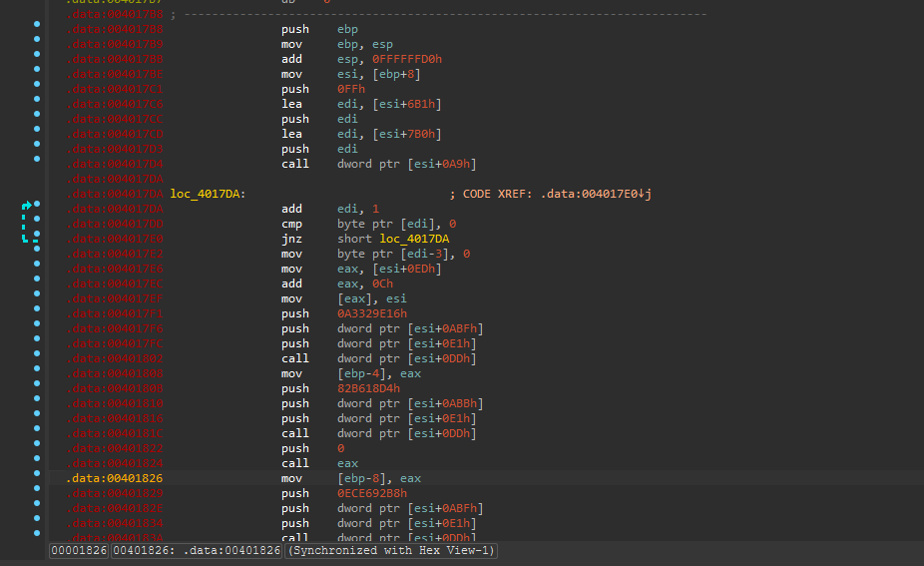
Task: Toggle breakpoint dot at push ebp line
Action: pos(37,30)
